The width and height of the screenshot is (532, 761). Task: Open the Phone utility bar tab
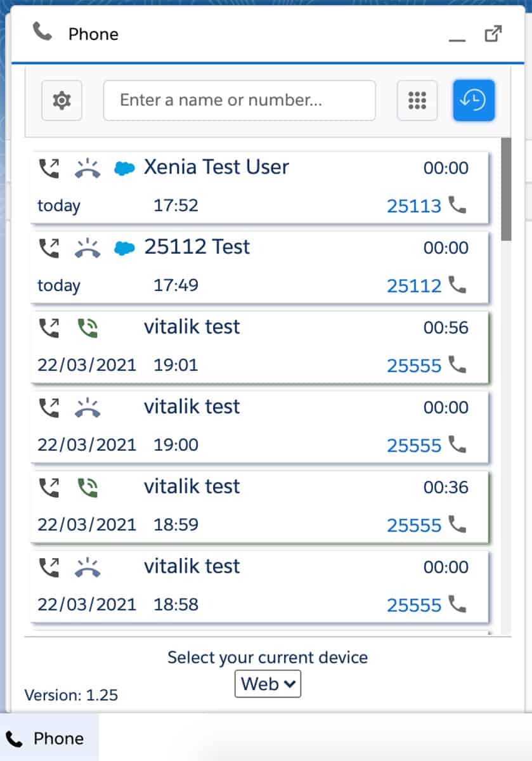pyautogui.click(x=48, y=739)
